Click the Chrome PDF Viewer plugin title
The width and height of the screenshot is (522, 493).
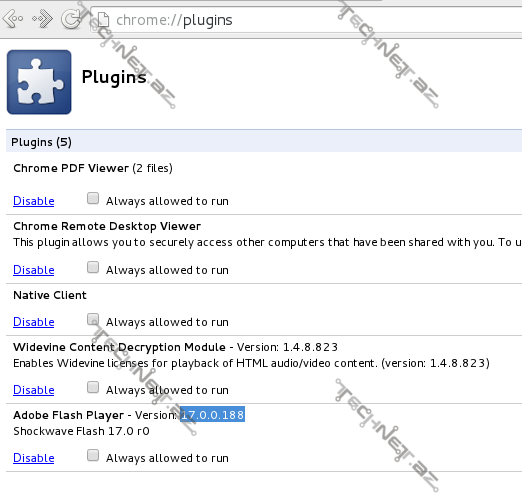[71, 168]
